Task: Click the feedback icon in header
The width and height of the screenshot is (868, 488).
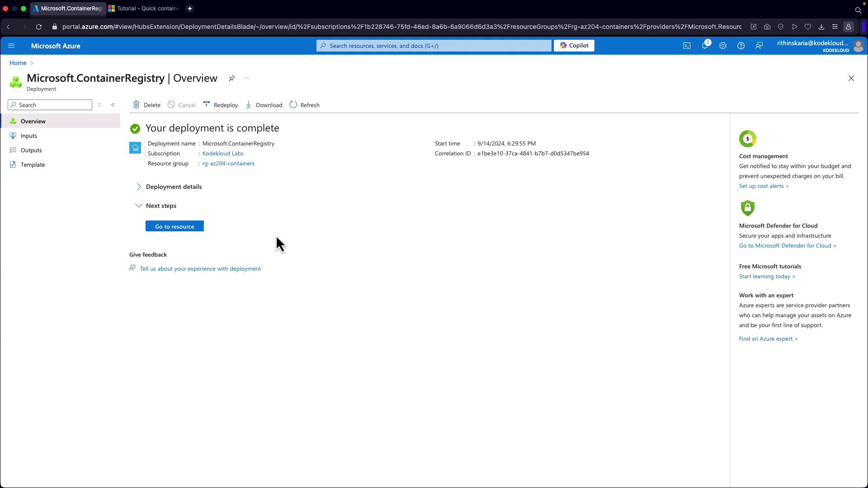Action: pos(759,46)
